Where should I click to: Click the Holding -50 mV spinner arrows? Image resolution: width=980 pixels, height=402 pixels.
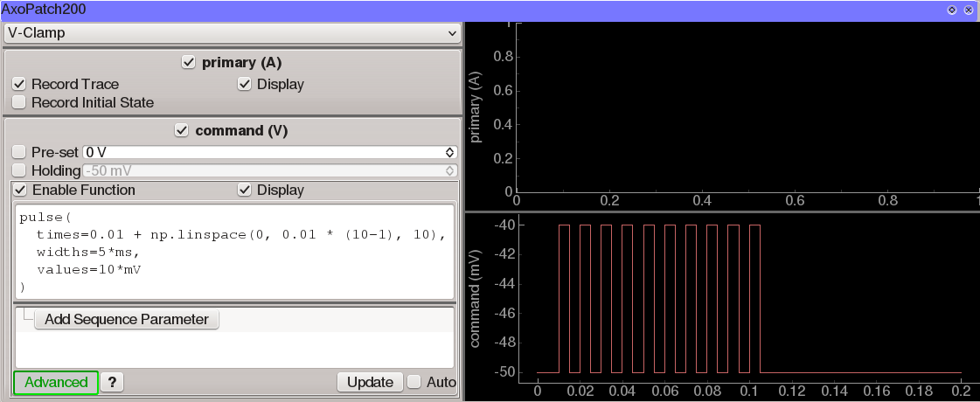(449, 170)
